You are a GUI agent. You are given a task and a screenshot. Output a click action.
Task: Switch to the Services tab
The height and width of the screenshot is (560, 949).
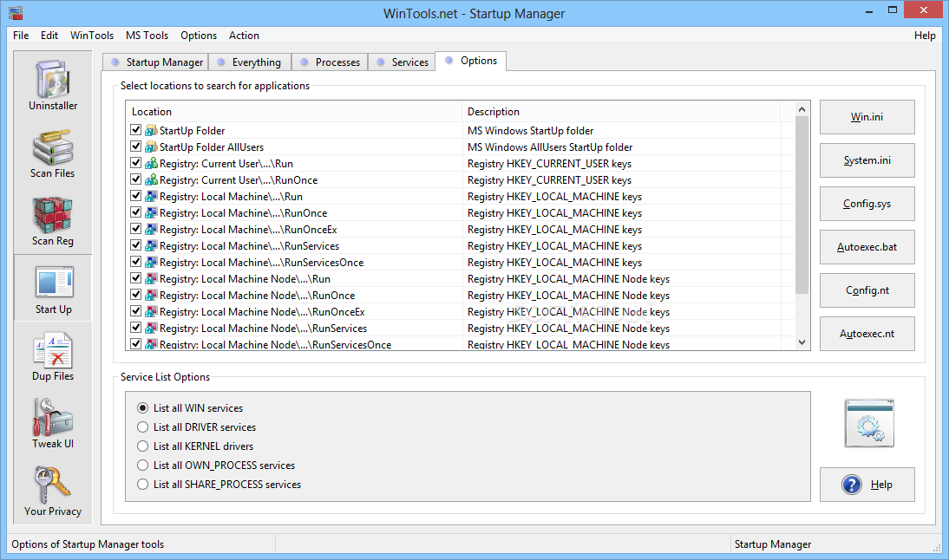[x=402, y=62]
